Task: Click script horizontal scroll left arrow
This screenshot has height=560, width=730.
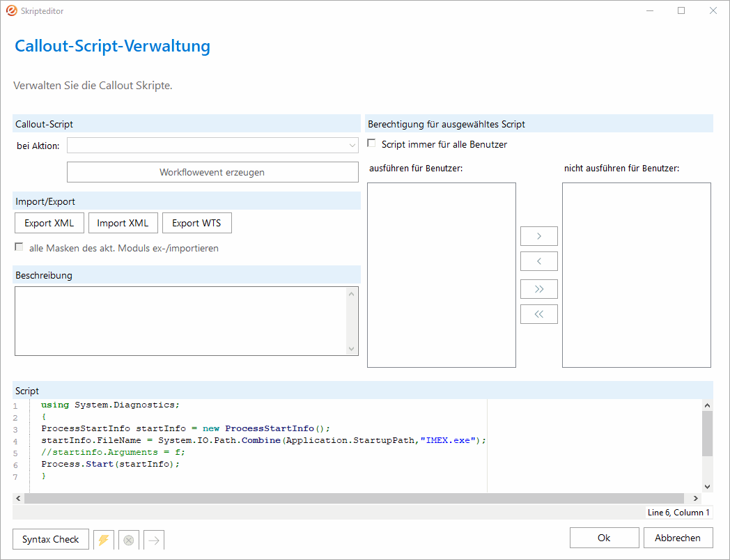Action: [18, 498]
